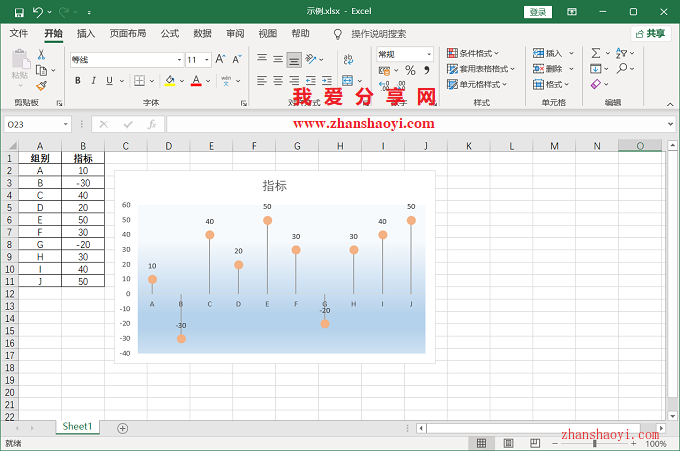The width and height of the screenshot is (680, 451).
Task: Select the Sheet1 worksheet tab
Action: (x=77, y=427)
